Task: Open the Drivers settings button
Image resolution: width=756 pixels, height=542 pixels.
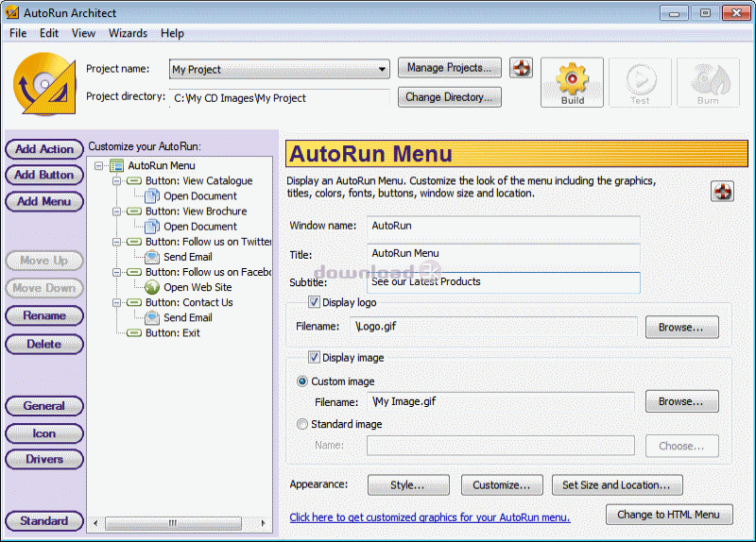Action: [x=44, y=459]
